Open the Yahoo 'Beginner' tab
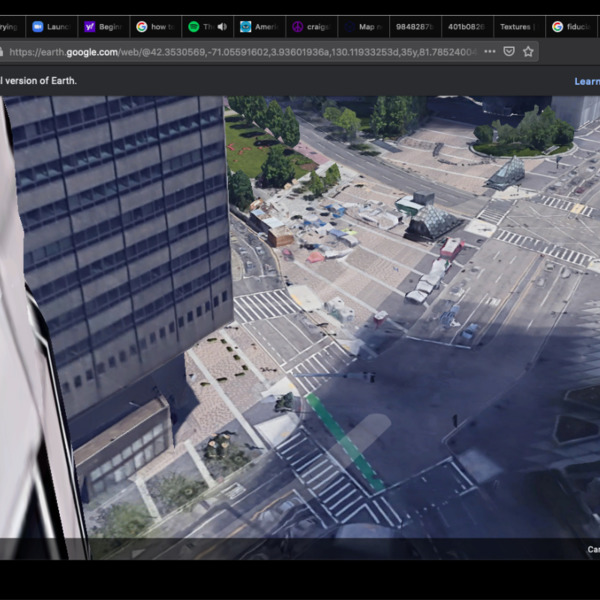Image resolution: width=600 pixels, height=600 pixels. [x=103, y=27]
